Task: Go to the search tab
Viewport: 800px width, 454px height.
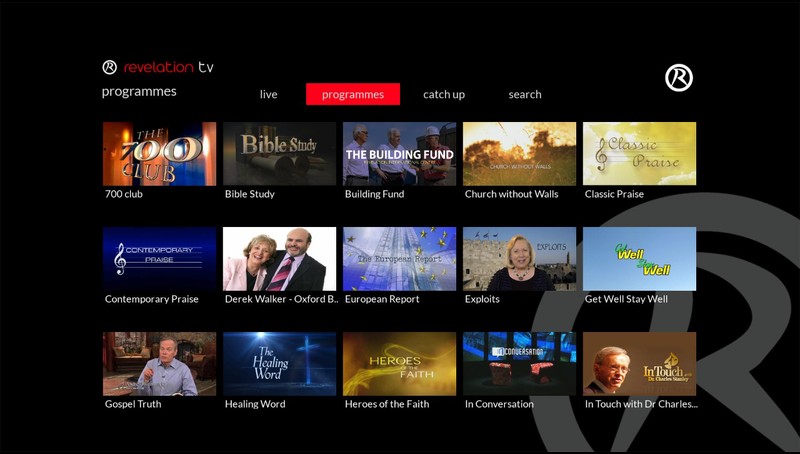Action: pyautogui.click(x=524, y=95)
